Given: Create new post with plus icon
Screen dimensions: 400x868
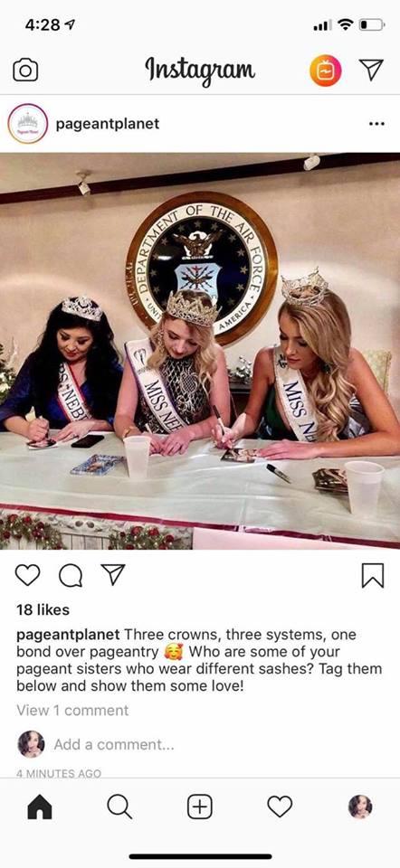Looking at the screenshot, I should (200, 807).
